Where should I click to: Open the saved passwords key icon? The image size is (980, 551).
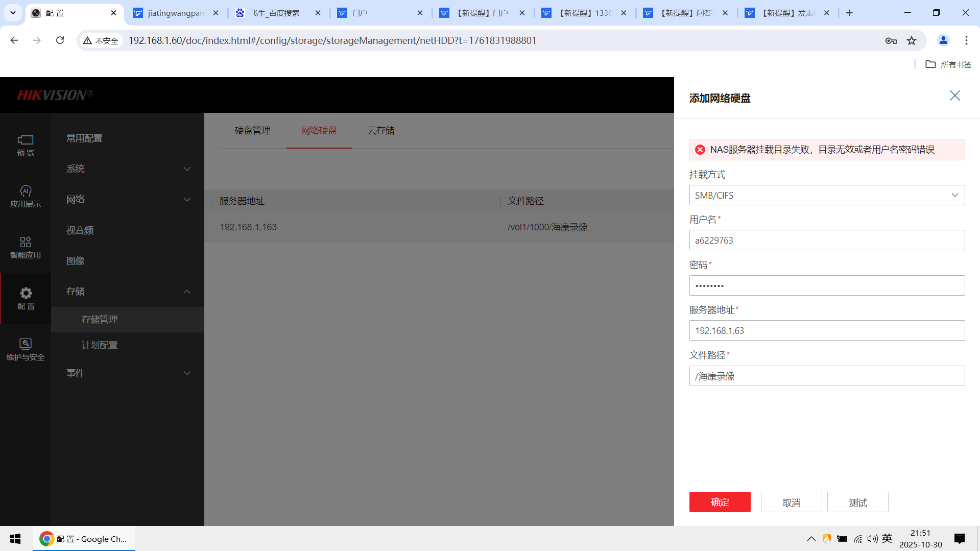[891, 40]
